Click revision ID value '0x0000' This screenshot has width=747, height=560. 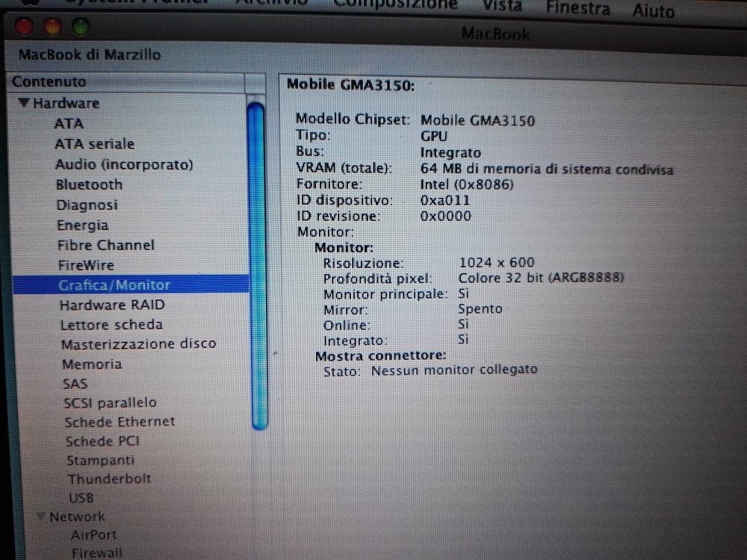(445, 217)
